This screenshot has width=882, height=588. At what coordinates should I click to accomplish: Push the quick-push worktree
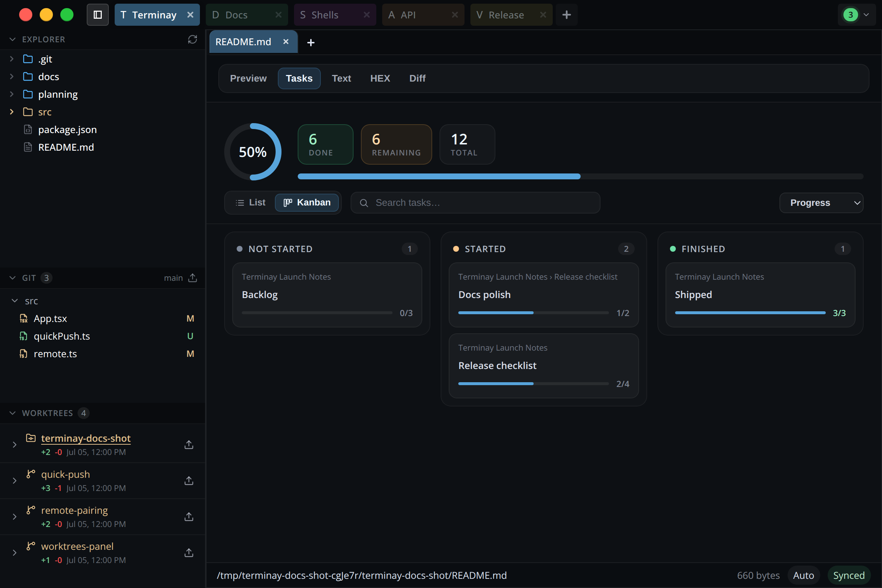tap(189, 481)
